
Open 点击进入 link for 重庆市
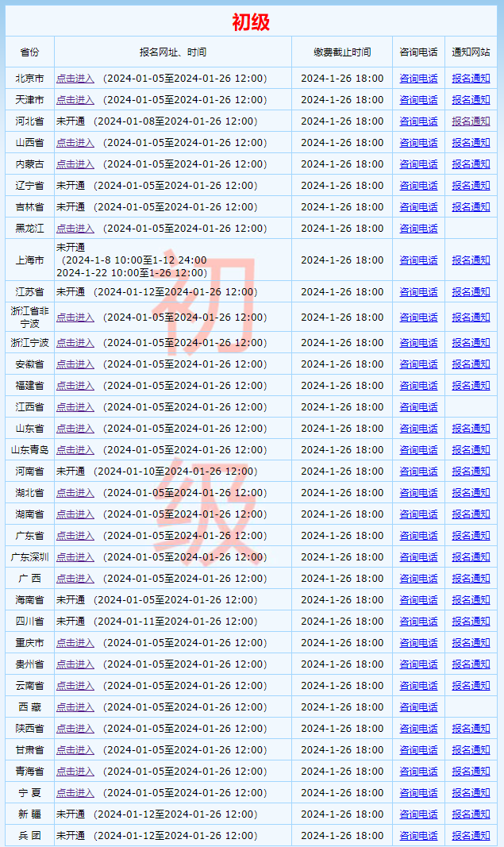click(x=75, y=643)
